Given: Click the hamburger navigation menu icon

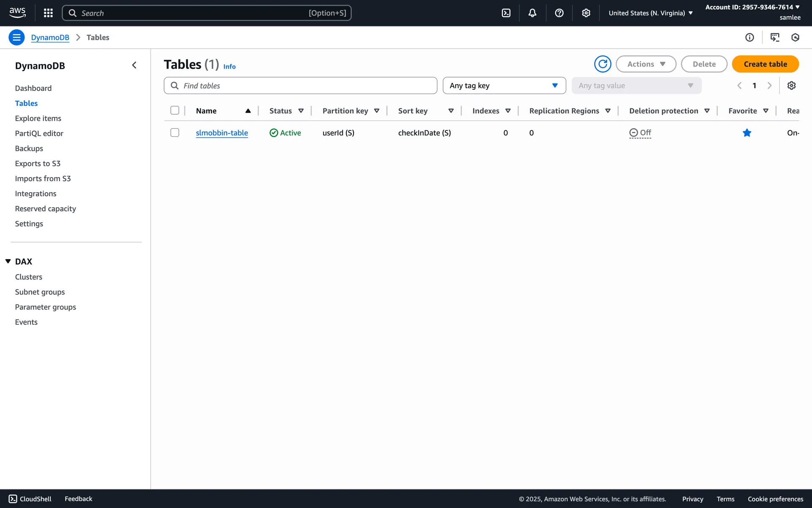Looking at the screenshot, I should 16,37.
